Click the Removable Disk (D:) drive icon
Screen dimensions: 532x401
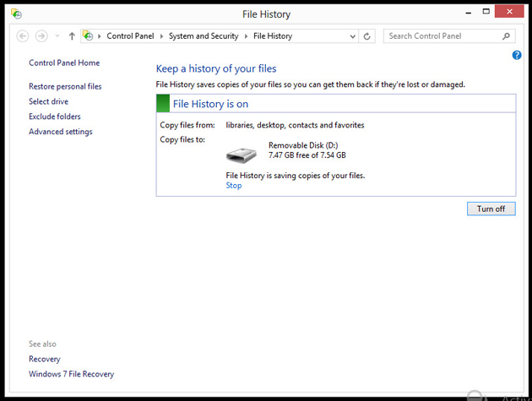(x=242, y=154)
